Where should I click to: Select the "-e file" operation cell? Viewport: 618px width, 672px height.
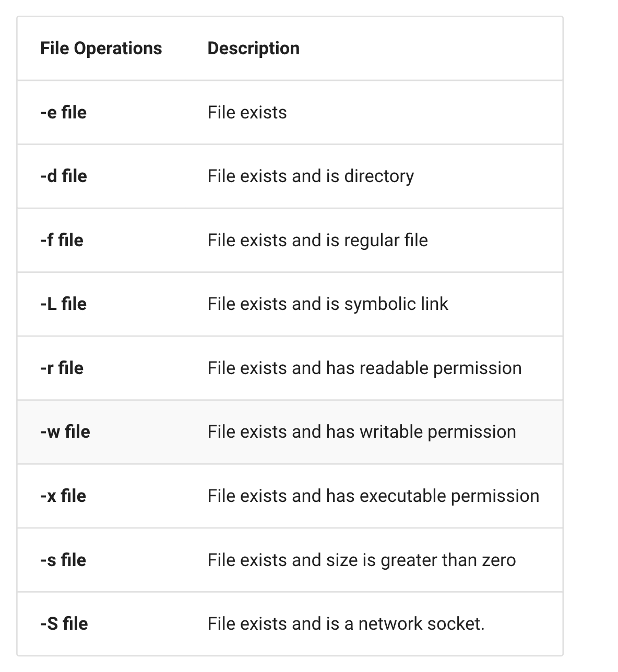coord(63,113)
